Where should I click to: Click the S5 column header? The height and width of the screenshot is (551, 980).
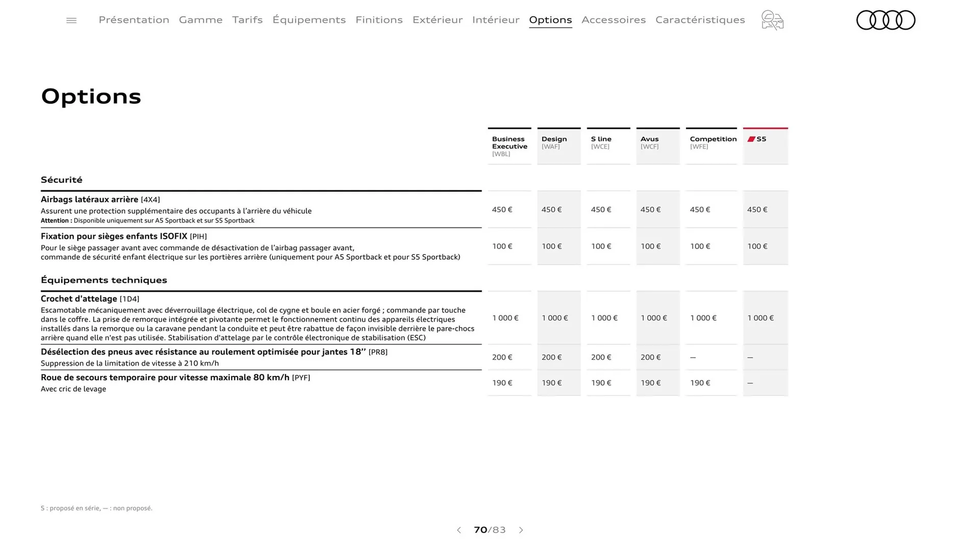tap(766, 146)
